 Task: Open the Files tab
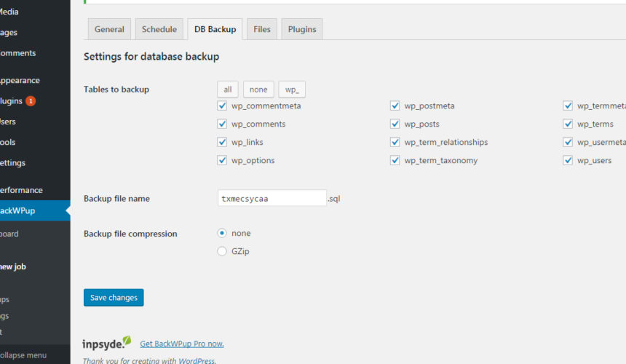coord(262,29)
